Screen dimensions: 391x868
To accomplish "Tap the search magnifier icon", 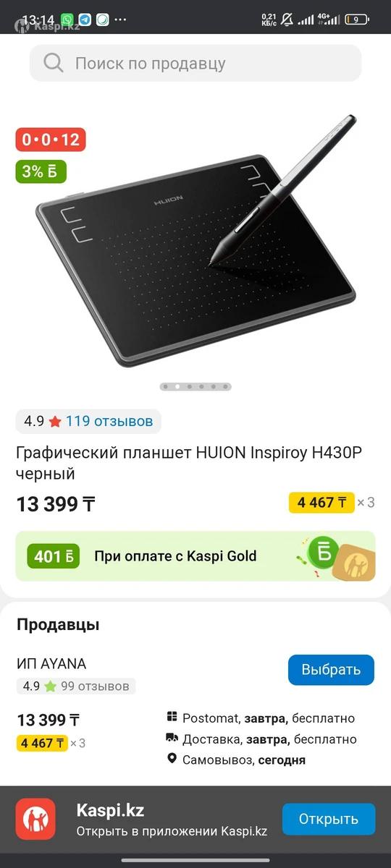I will pyautogui.click(x=54, y=63).
